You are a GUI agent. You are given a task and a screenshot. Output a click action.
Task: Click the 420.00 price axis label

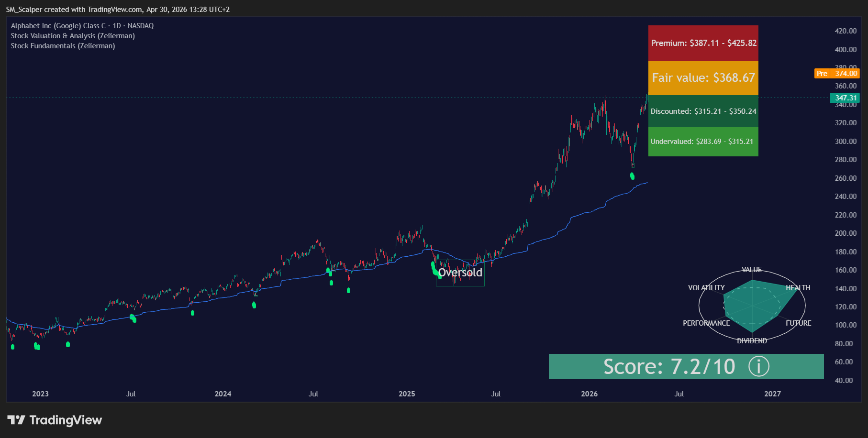(846, 31)
